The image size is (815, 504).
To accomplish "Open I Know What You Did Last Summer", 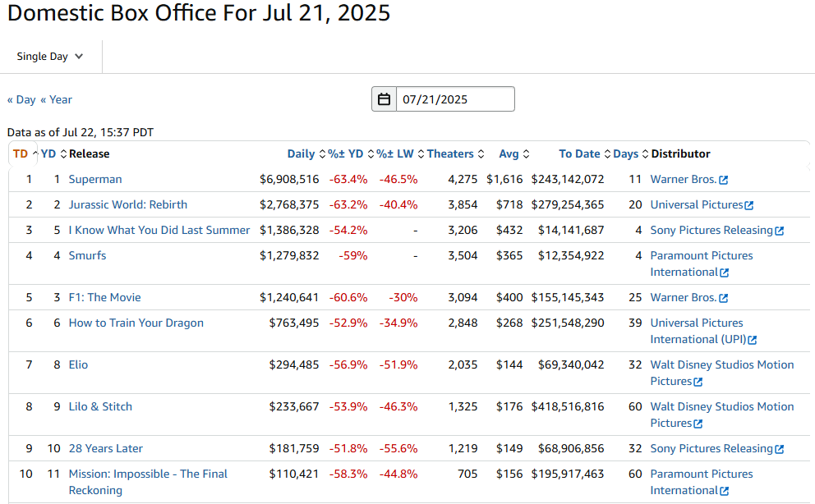I will coord(159,230).
